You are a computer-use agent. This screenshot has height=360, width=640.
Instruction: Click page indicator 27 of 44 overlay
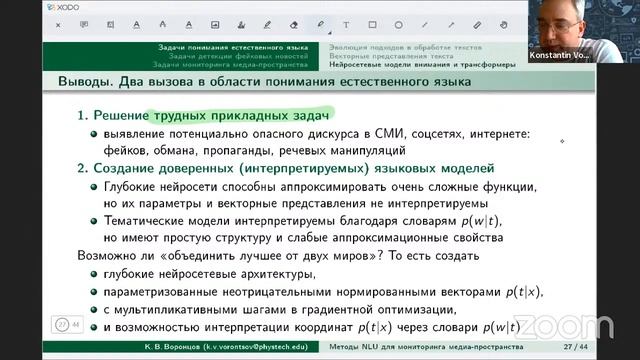[x=68, y=325]
